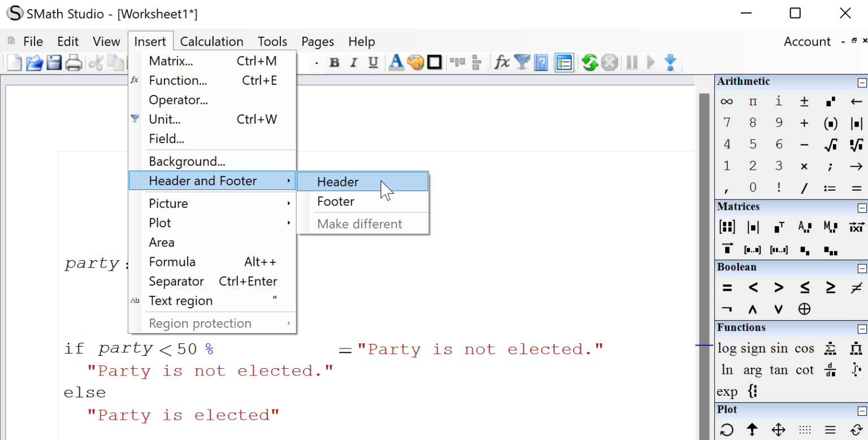Click the Print toolbar icon
This screenshot has height=440, width=868.
[73, 62]
